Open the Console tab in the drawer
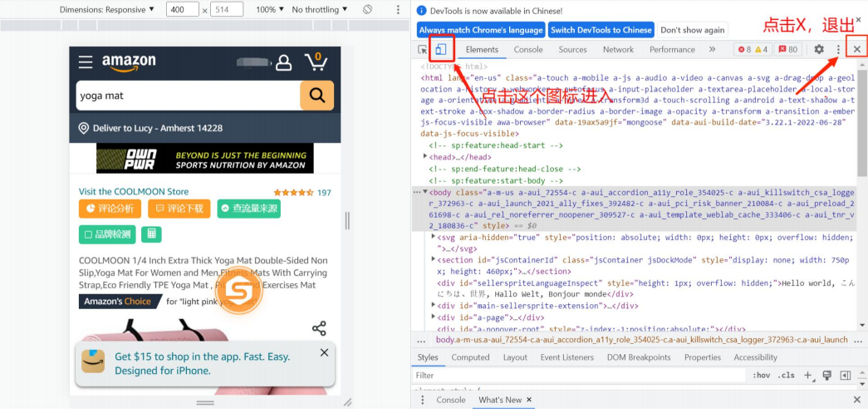The image size is (868, 413). [x=450, y=400]
